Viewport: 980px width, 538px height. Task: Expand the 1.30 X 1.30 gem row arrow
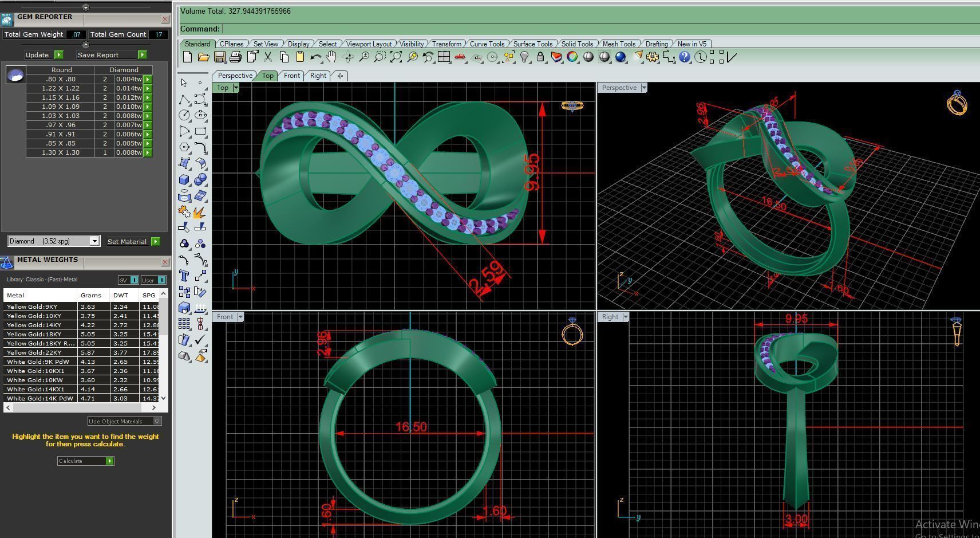(x=148, y=152)
